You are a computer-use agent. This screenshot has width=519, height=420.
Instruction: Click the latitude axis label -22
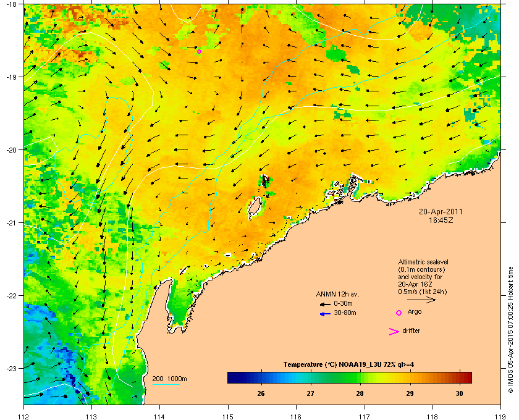11,295
